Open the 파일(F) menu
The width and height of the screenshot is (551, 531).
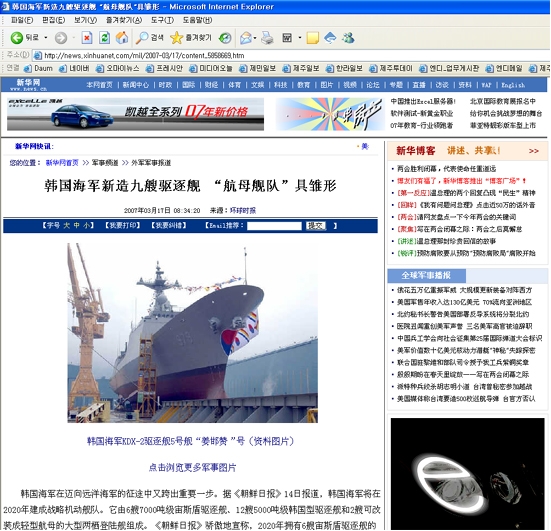[22, 20]
